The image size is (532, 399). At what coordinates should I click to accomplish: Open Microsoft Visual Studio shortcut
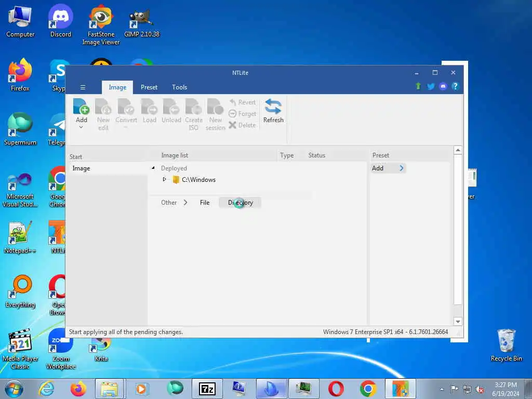point(20,190)
